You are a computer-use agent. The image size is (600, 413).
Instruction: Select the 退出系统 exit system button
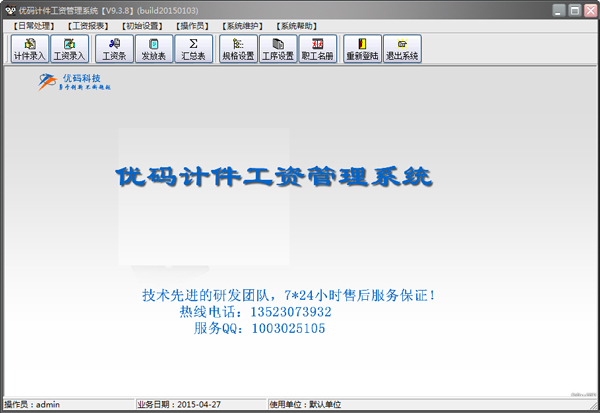(402, 49)
